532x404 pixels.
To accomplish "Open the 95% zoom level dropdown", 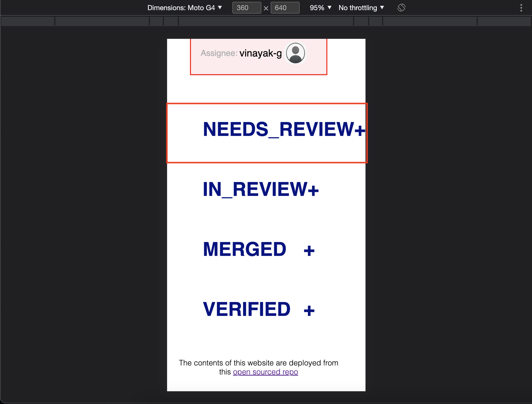I will pos(320,8).
